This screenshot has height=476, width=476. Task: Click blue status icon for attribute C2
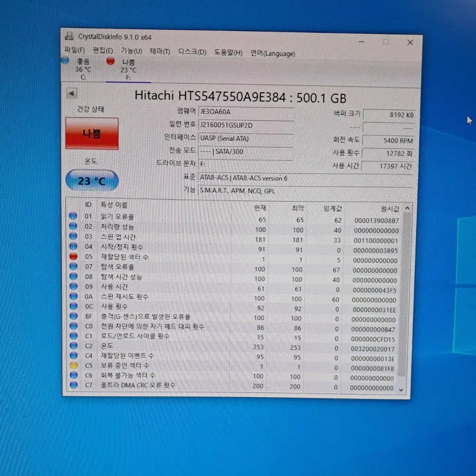[73, 345]
